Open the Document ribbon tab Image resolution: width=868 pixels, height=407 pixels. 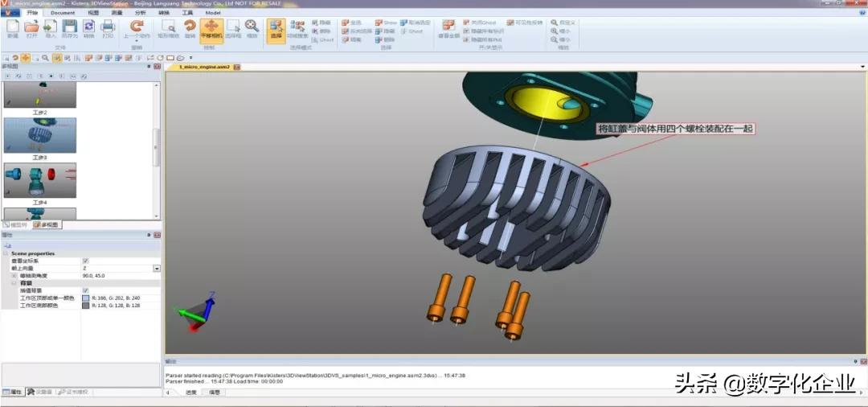pyautogui.click(x=63, y=12)
